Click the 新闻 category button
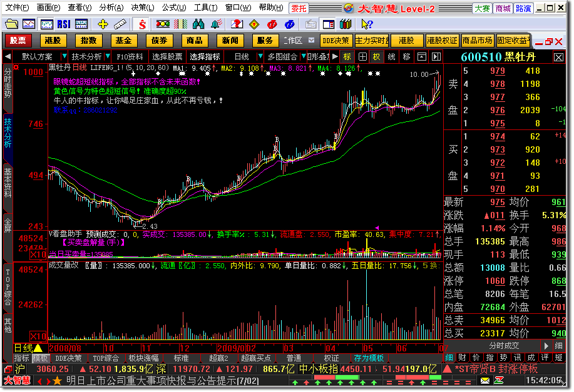Image resolution: width=574 pixels, height=392 pixels. (230, 41)
